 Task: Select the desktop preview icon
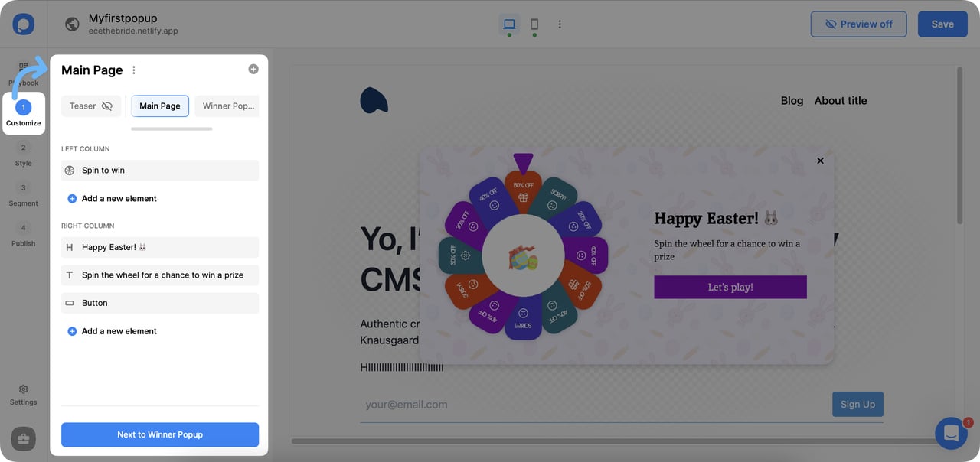[x=509, y=24]
